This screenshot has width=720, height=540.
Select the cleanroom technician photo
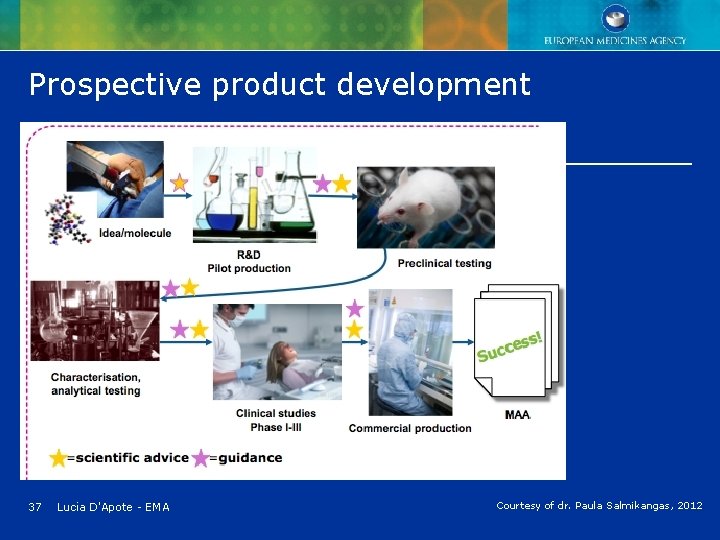point(411,352)
